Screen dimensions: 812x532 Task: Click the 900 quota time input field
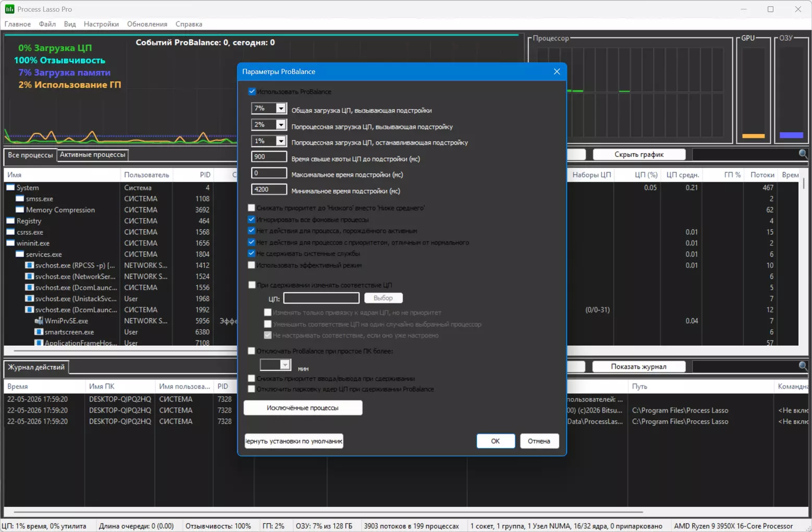coord(269,156)
